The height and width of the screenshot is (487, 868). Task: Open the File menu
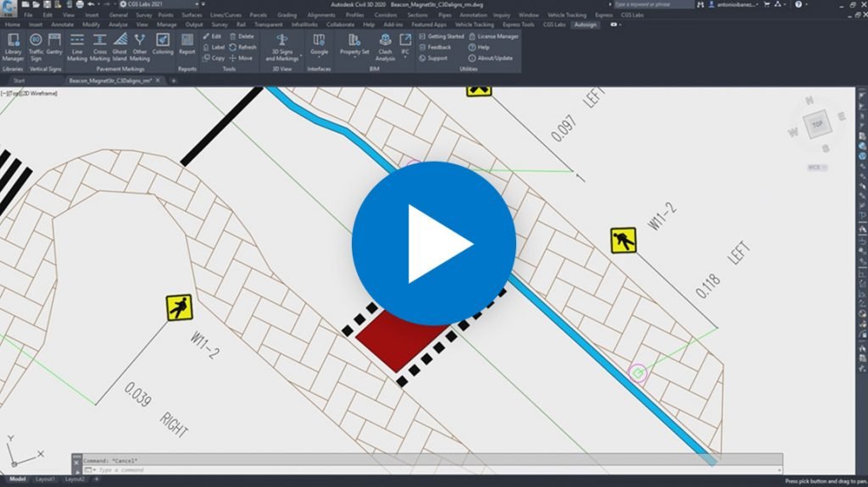click(x=28, y=15)
